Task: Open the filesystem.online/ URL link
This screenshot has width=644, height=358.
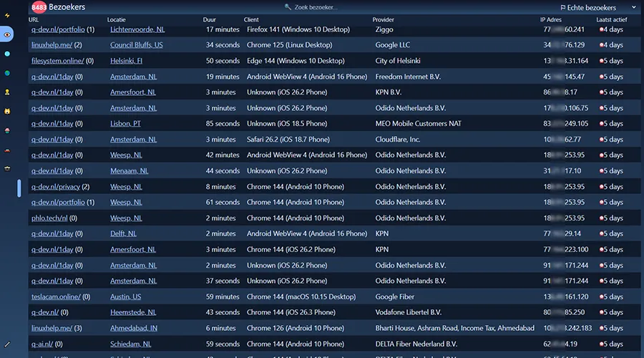Action: (x=57, y=61)
